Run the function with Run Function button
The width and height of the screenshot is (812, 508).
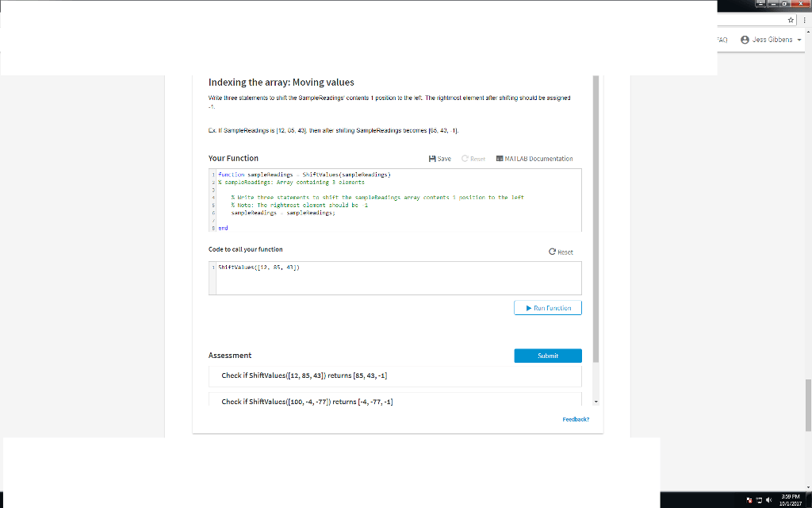coord(548,308)
